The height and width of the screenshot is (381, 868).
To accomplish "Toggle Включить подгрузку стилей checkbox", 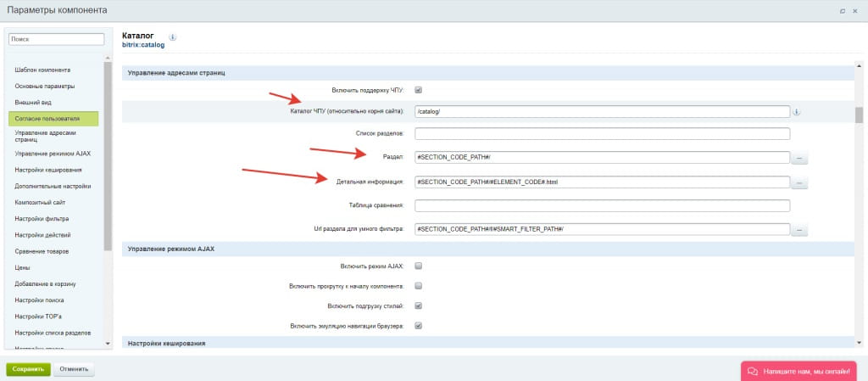I will pyautogui.click(x=418, y=305).
